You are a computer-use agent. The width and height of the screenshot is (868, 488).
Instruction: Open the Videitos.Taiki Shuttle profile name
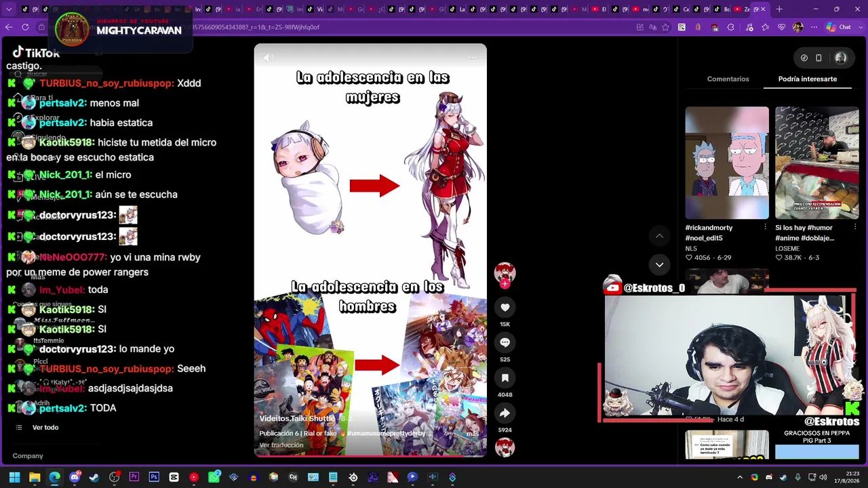[x=297, y=419]
